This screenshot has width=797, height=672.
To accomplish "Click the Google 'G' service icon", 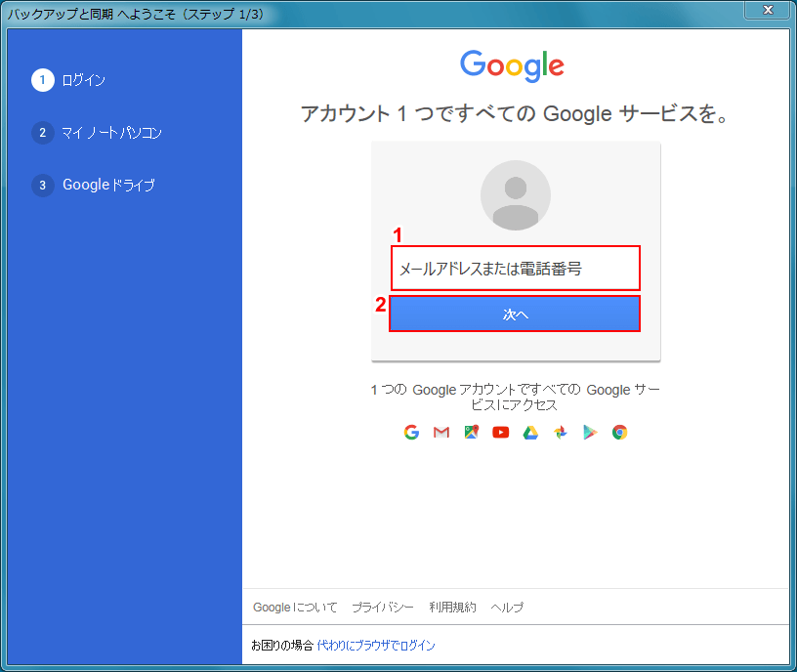I will 411,433.
